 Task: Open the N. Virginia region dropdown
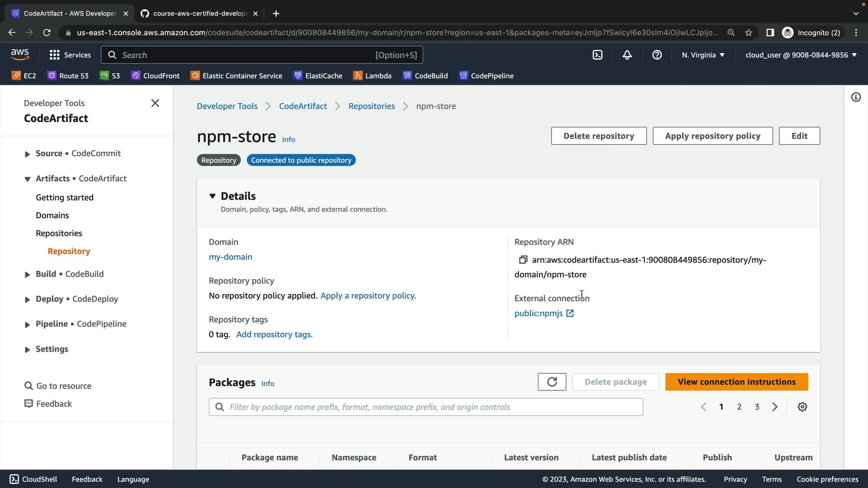click(703, 55)
